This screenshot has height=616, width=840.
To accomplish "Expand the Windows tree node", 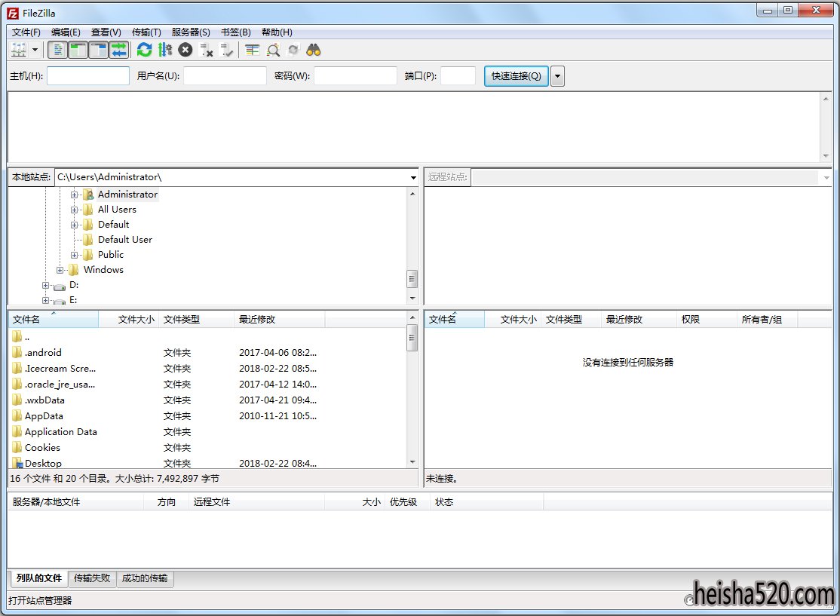I will 60,270.
